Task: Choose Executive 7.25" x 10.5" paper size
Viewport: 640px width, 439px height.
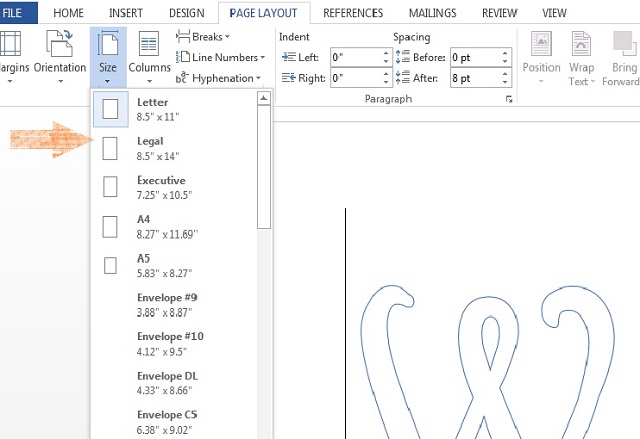Action: (x=175, y=187)
